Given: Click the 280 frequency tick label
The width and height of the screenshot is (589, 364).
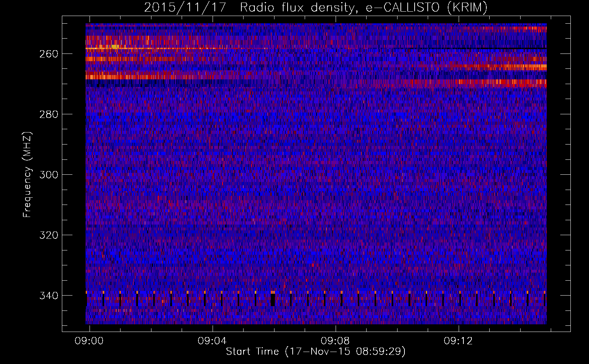Looking at the screenshot, I should click(x=48, y=114).
